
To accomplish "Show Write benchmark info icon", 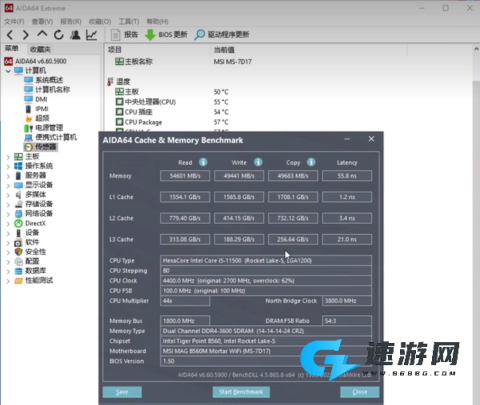I will (258, 162).
